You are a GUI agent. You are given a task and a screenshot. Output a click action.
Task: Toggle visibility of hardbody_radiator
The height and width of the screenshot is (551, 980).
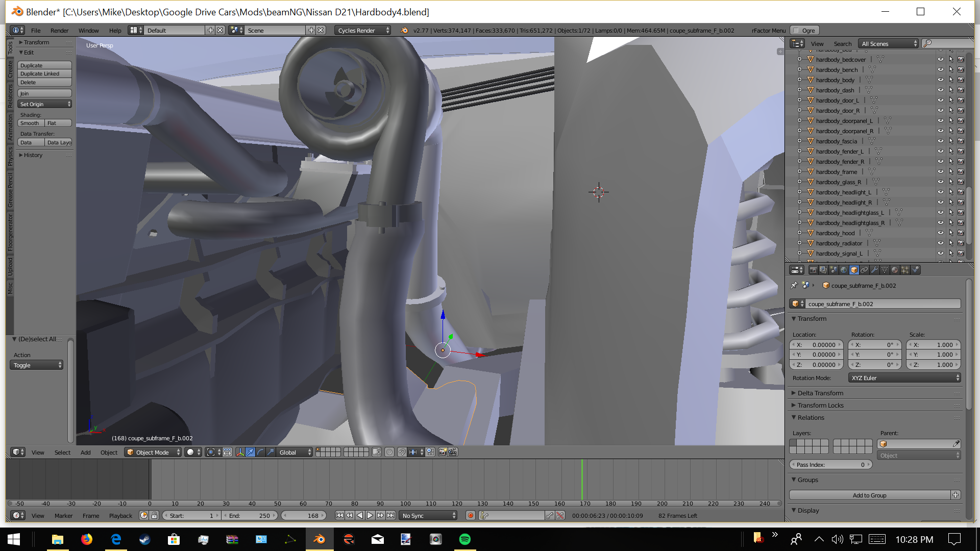pos(940,243)
